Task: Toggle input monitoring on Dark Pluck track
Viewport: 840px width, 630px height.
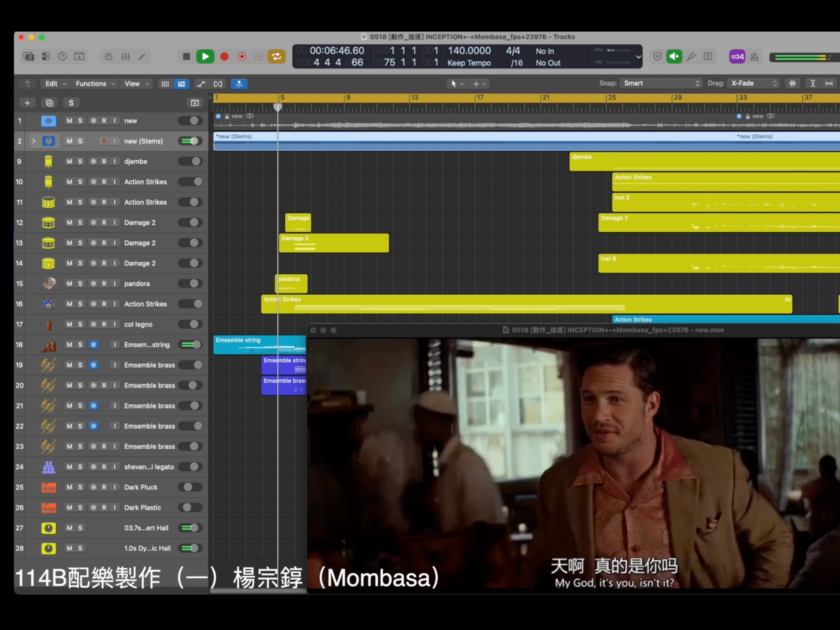Action: [x=114, y=487]
